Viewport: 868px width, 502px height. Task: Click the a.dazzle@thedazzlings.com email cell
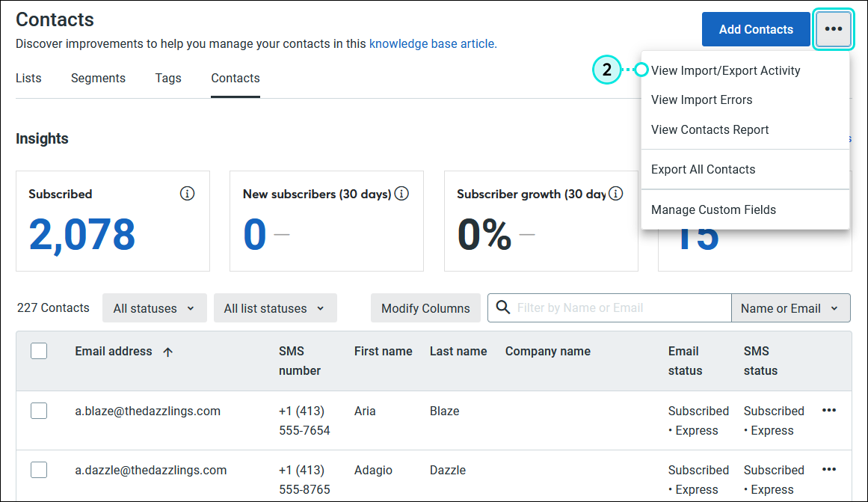tap(150, 470)
